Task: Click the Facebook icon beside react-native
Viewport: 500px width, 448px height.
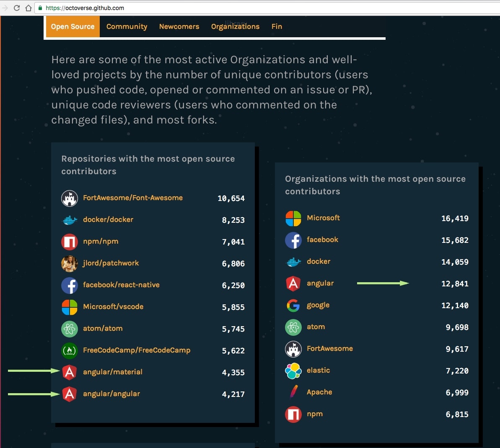Action: 70,285
